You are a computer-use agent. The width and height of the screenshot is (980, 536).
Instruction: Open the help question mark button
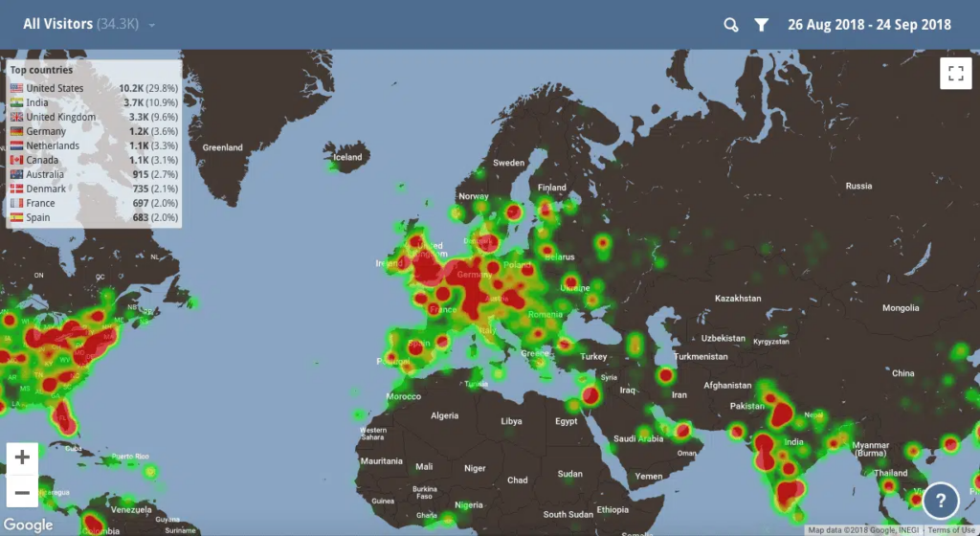(942, 500)
